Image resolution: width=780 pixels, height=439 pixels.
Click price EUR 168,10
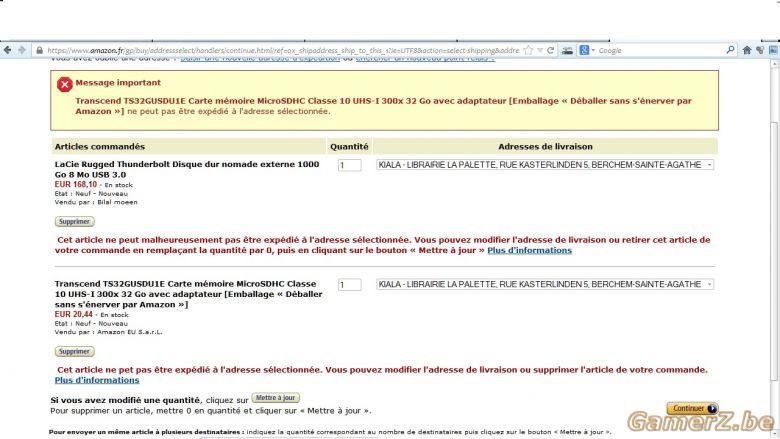coord(76,184)
